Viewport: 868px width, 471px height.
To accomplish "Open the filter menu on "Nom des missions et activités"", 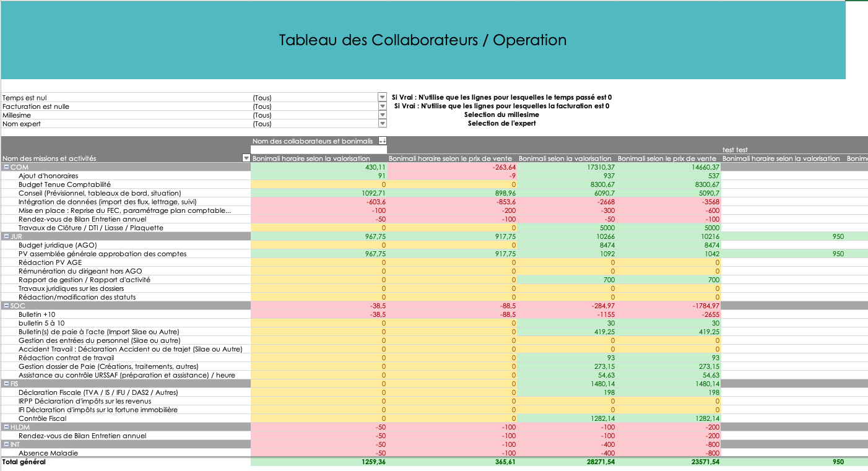I will click(x=246, y=158).
